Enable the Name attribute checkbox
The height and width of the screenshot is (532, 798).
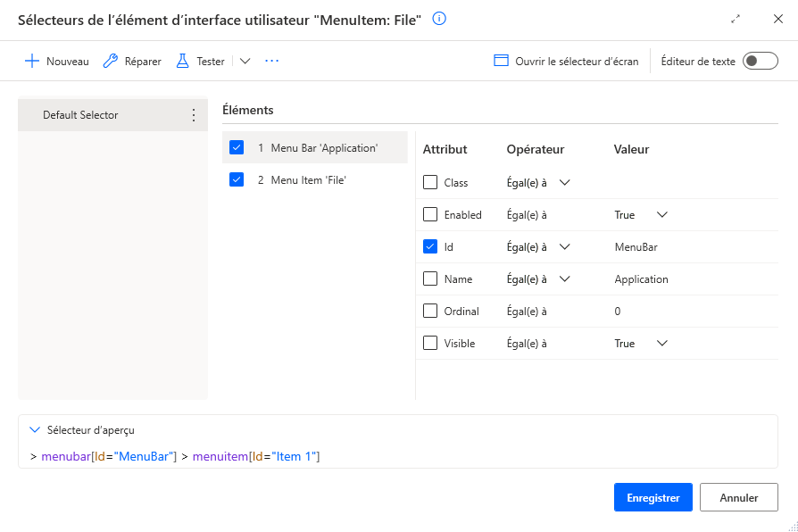[x=428, y=278]
